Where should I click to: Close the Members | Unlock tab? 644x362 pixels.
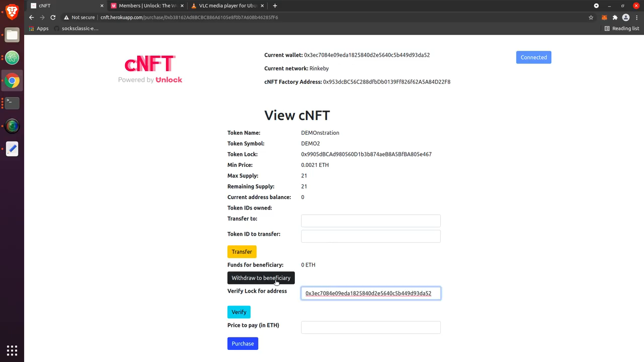click(182, 6)
